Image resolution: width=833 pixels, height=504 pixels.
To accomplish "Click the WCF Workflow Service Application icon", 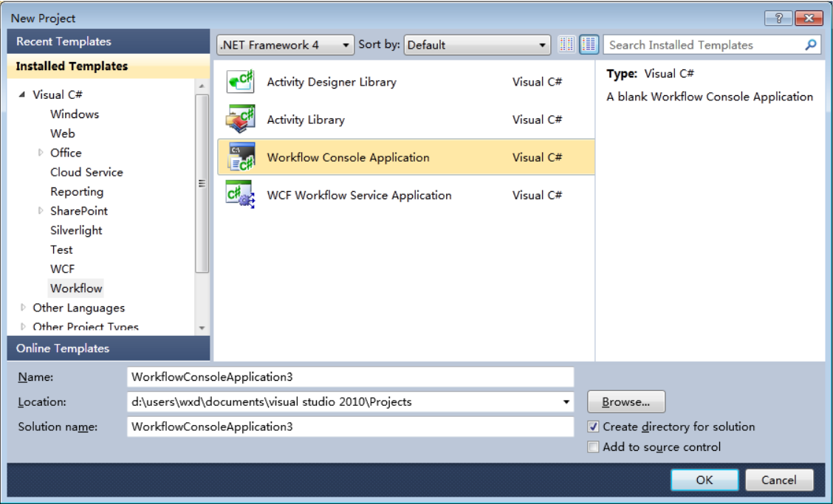I will coord(240,195).
